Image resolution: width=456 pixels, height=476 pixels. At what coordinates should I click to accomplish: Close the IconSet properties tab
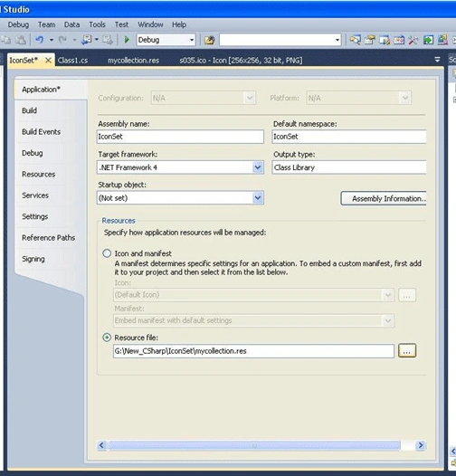point(48,61)
